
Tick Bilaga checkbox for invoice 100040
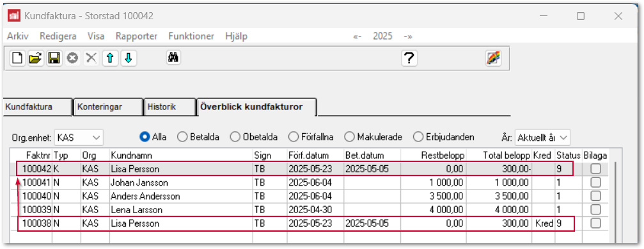[595, 196]
